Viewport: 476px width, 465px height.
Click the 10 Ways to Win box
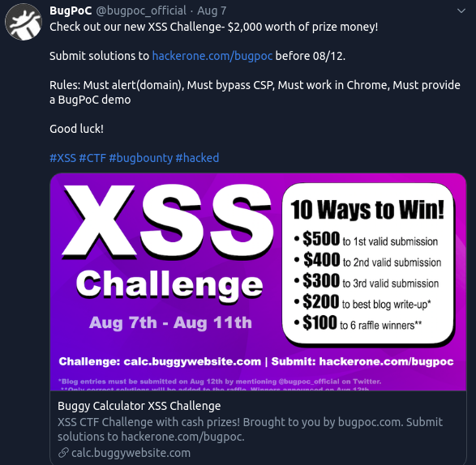(x=368, y=265)
